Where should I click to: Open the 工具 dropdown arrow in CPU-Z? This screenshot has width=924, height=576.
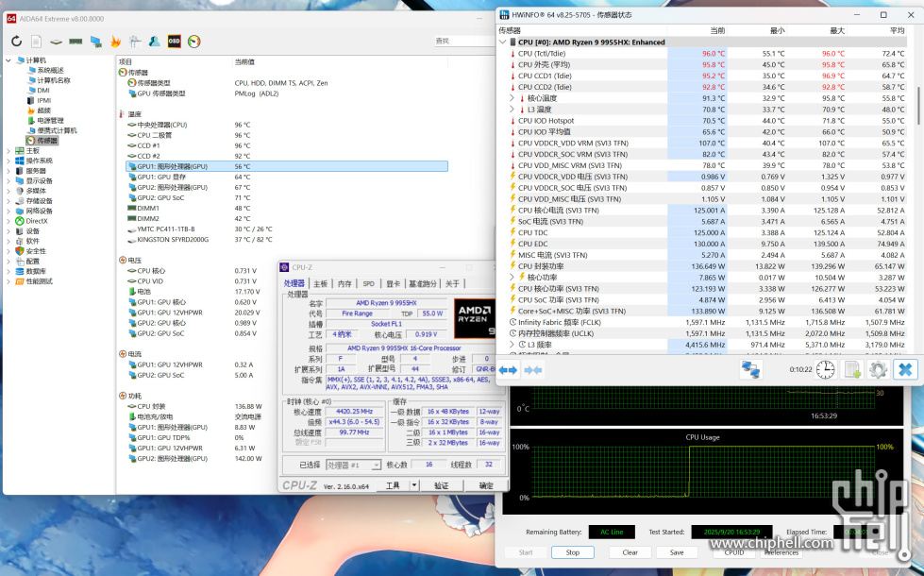click(414, 485)
